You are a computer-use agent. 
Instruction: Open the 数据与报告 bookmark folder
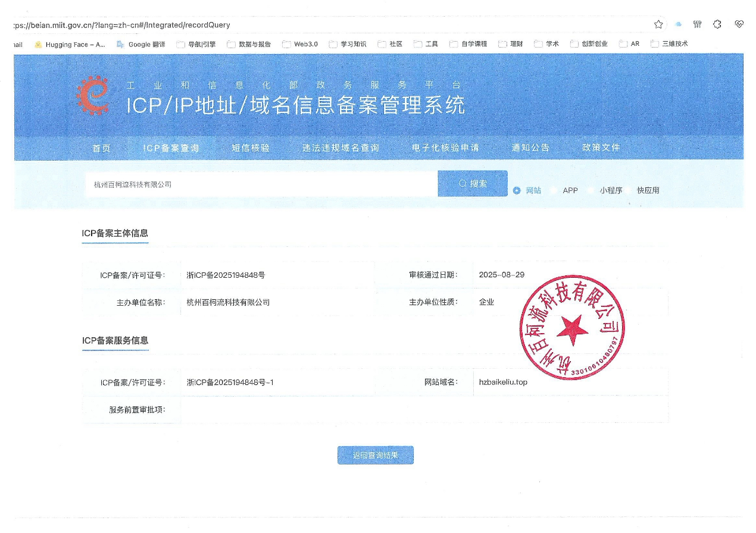pos(249,44)
